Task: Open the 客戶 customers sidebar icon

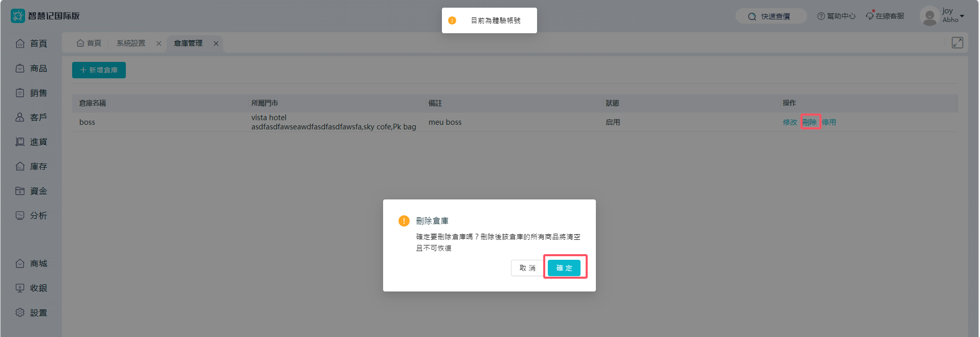Action: (x=20, y=117)
